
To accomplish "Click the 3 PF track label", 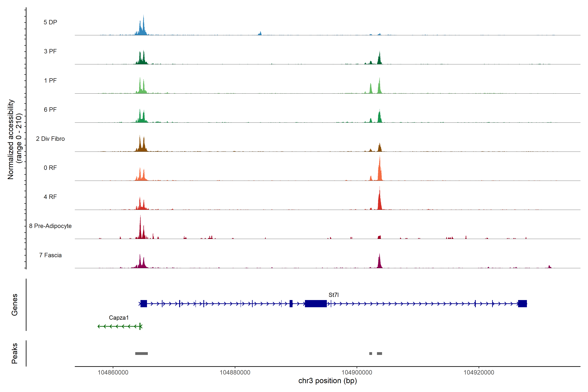I will click(x=50, y=51).
